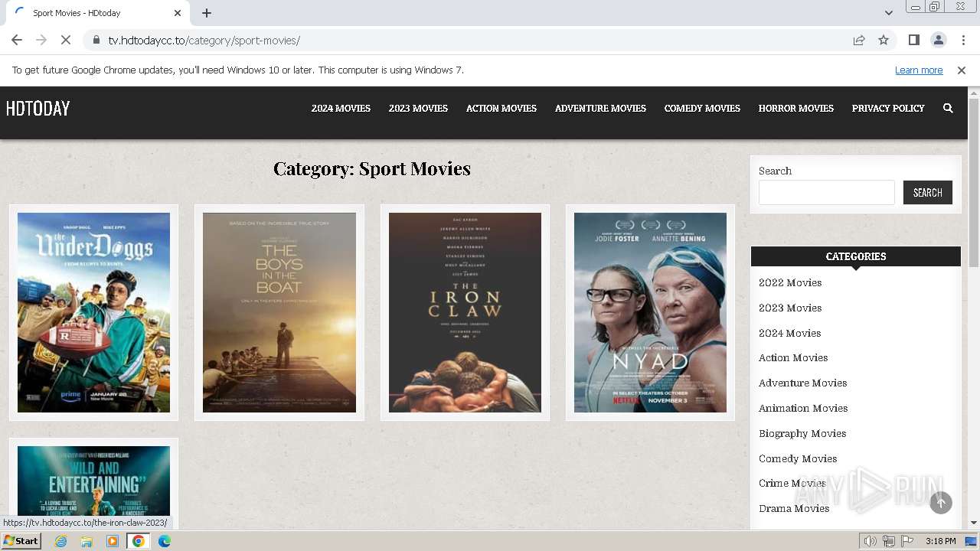Image resolution: width=980 pixels, height=551 pixels.
Task: Open the Chrome profile menu
Action: (x=938, y=40)
